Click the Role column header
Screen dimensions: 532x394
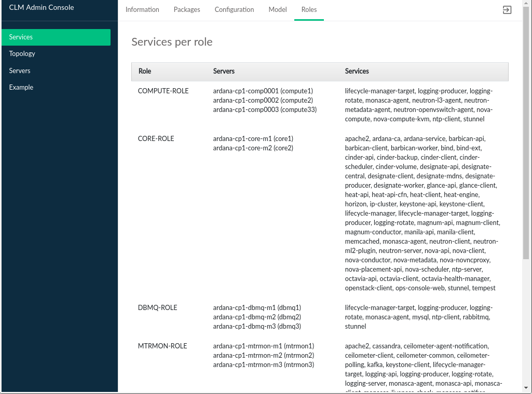pos(145,72)
